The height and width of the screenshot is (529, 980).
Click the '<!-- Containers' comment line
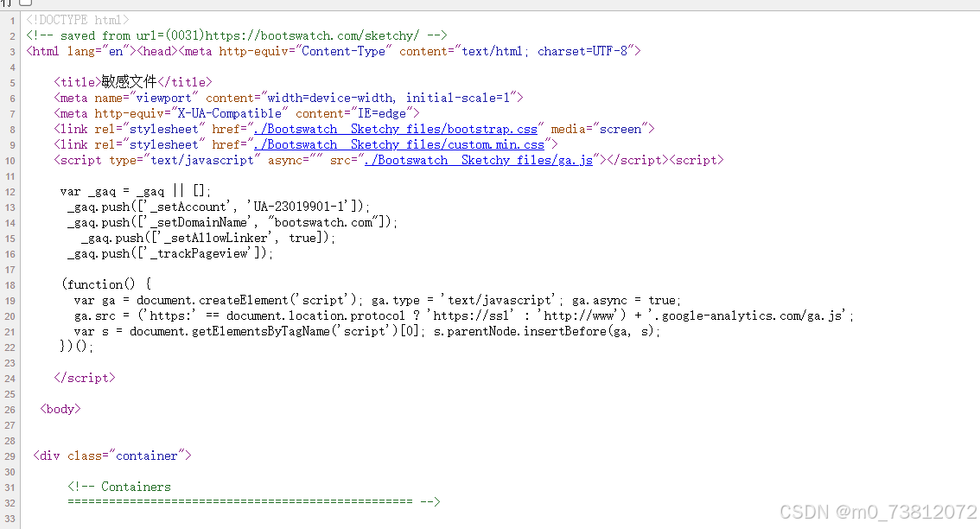click(119, 487)
